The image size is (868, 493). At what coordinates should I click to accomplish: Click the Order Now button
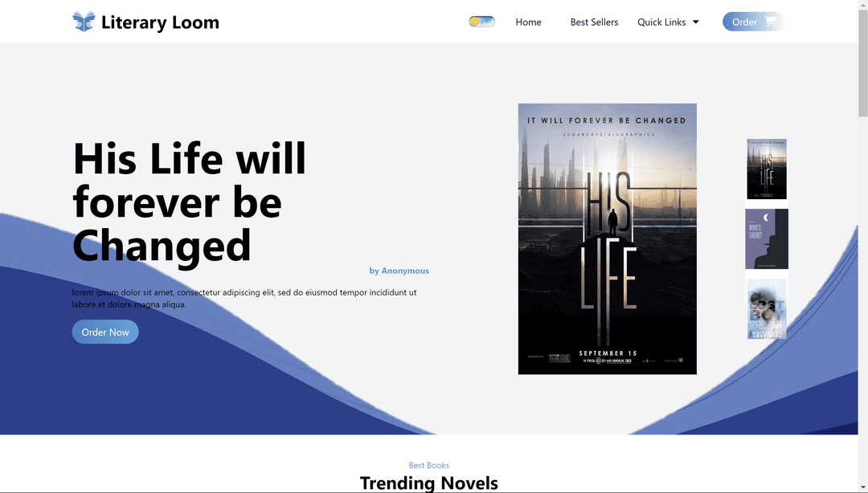tap(105, 332)
